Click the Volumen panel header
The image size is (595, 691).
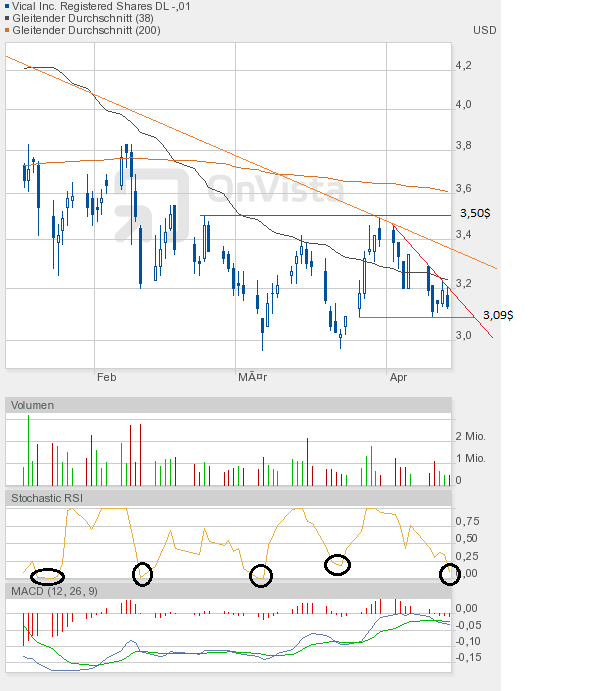point(228,405)
